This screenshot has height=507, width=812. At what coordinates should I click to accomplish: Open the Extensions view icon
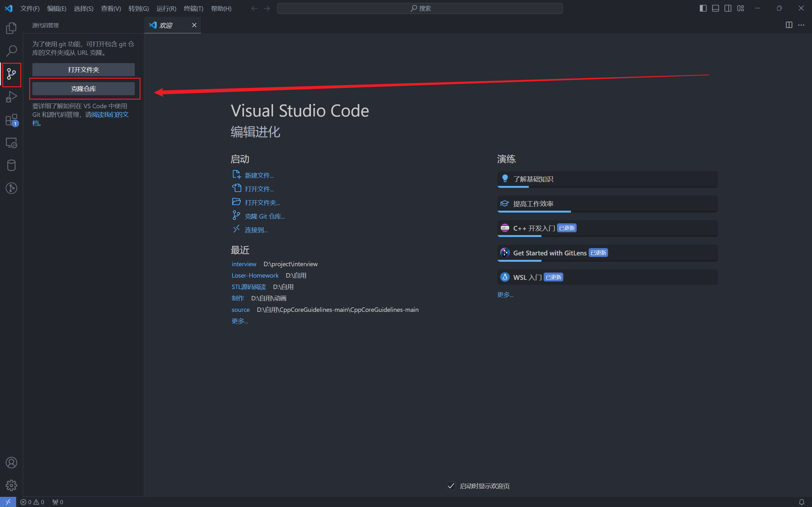11,120
